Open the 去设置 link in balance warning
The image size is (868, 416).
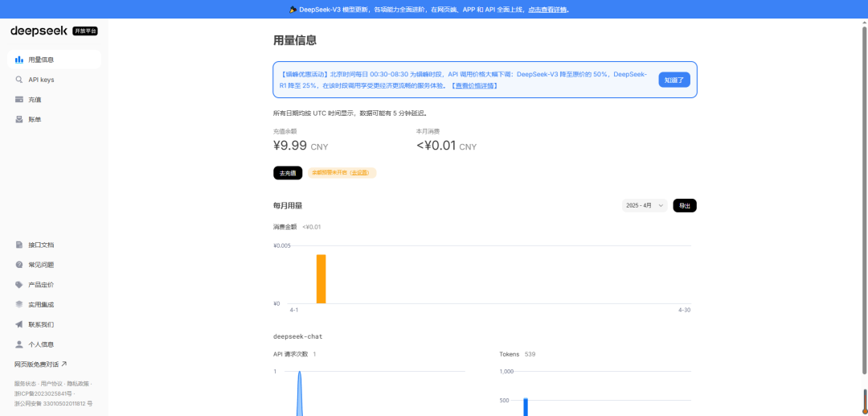[358, 173]
